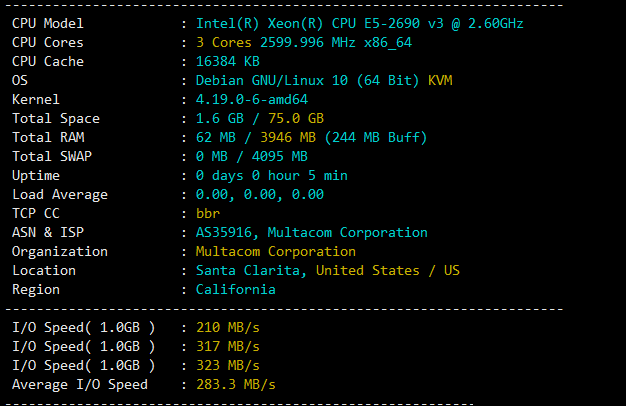626x406 pixels.
Task: Click the Load Average values
Action: (x=259, y=194)
